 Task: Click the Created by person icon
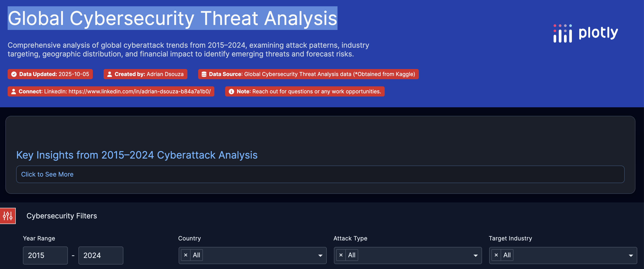(109, 74)
